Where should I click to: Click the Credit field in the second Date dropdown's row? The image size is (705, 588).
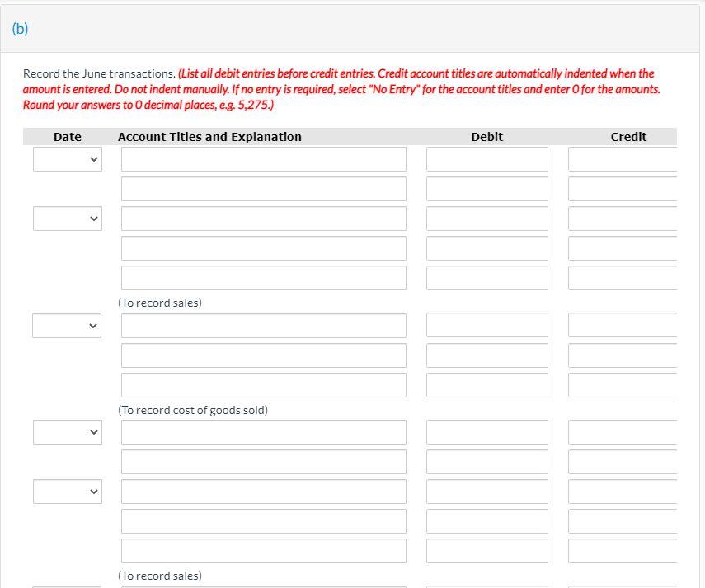coord(623,219)
